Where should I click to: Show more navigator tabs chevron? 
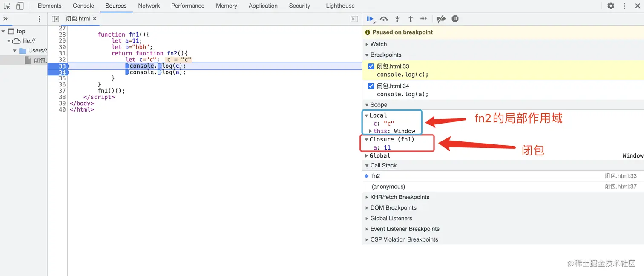6,19
